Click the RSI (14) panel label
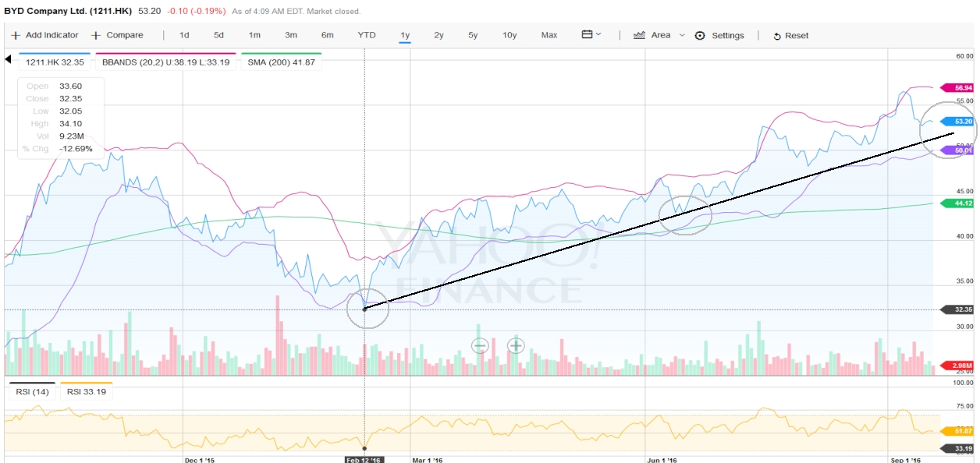The height and width of the screenshot is (463, 980). [33, 392]
